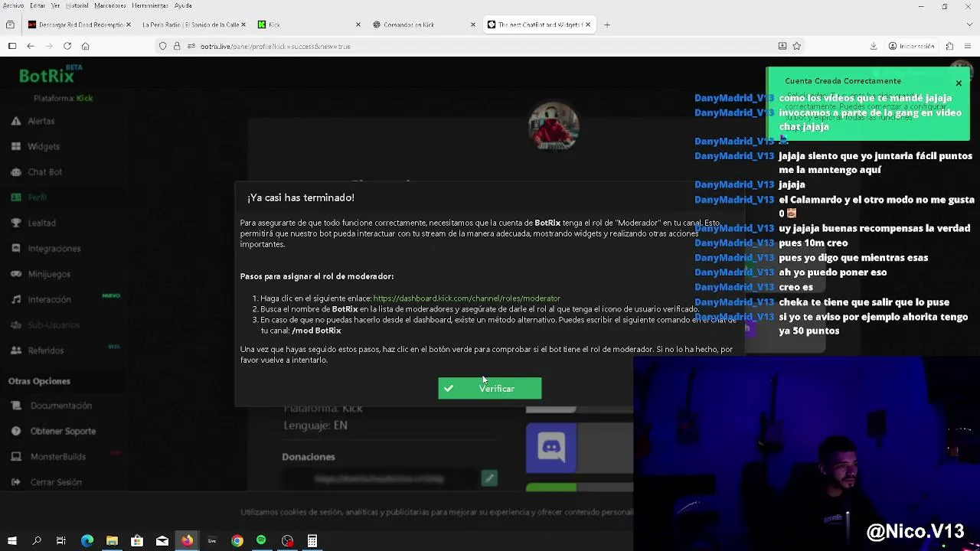Open Microsoft Store from taskbar
980x551 pixels.
[137, 541]
